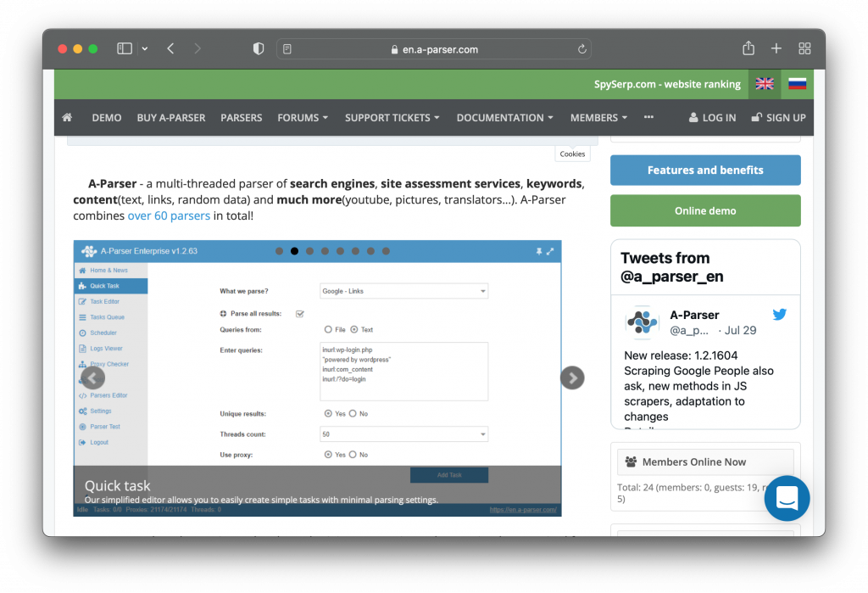Image resolution: width=868 pixels, height=593 pixels.
Task: Expand the Support Tickets dropdown
Action: click(392, 118)
